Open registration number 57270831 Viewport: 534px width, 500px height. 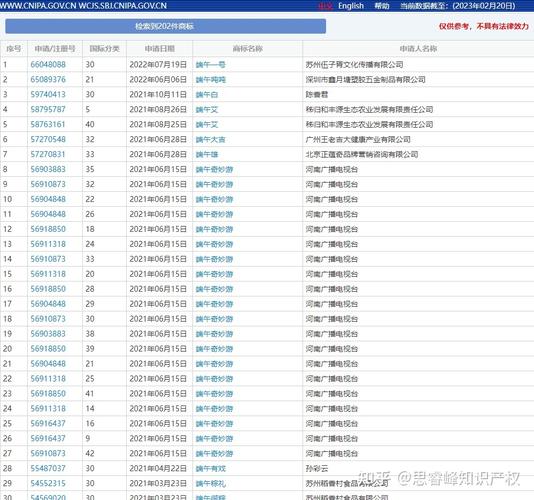(x=48, y=154)
